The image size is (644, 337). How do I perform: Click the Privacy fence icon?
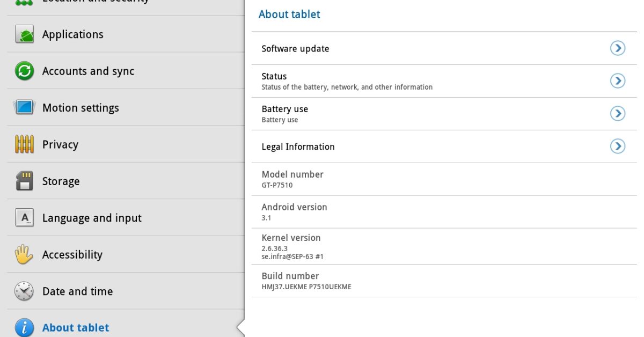pyautogui.click(x=24, y=144)
